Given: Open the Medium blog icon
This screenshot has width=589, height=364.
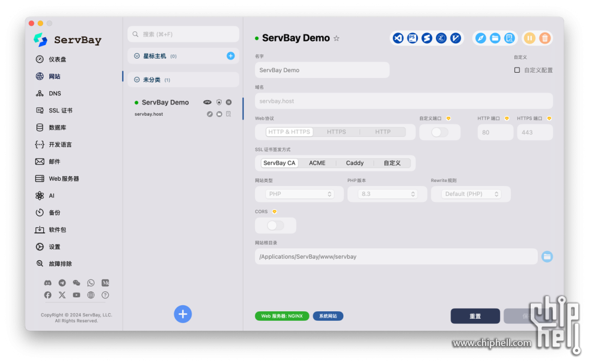Looking at the screenshot, I should click(x=105, y=283).
